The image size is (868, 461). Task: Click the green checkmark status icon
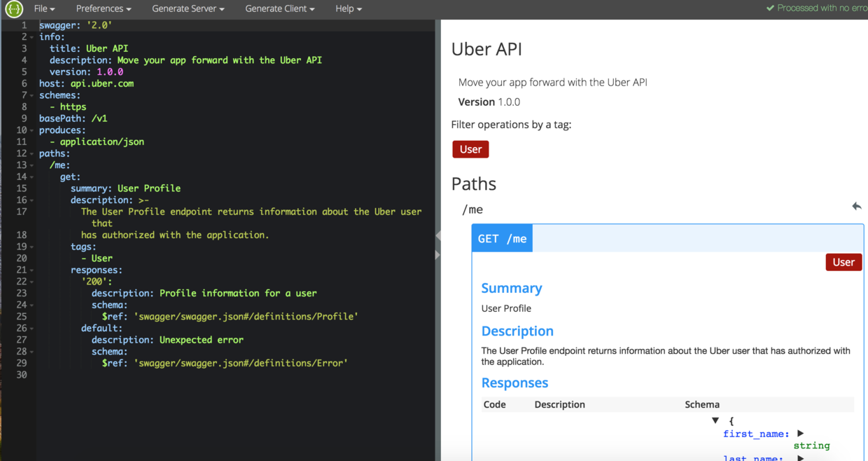[x=770, y=8]
